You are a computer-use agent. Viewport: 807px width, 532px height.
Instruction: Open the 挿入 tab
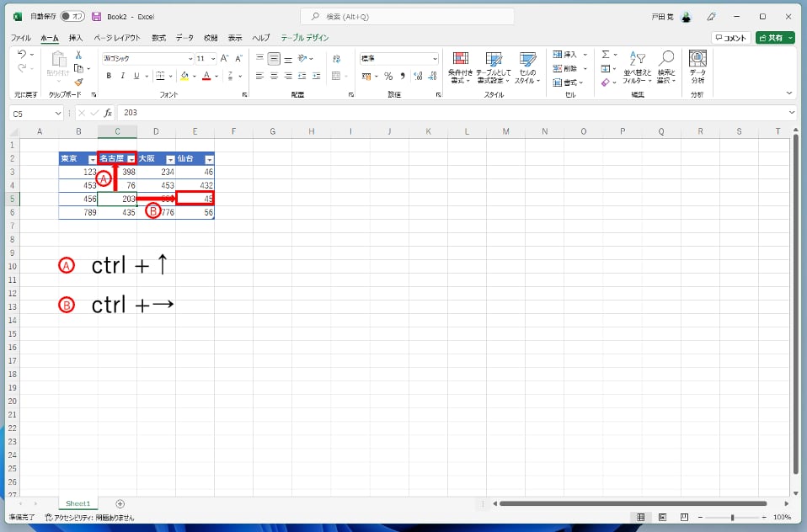(76, 38)
